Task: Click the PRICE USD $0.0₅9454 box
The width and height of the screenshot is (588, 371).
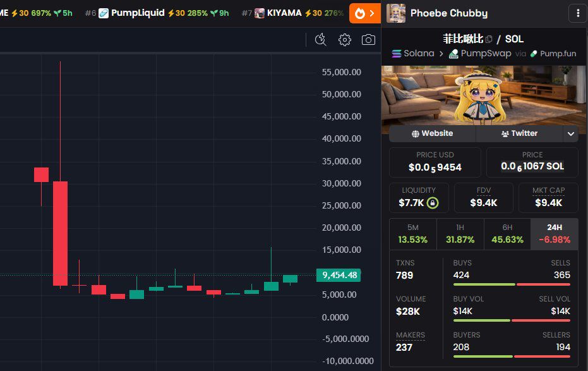Action: (x=435, y=162)
